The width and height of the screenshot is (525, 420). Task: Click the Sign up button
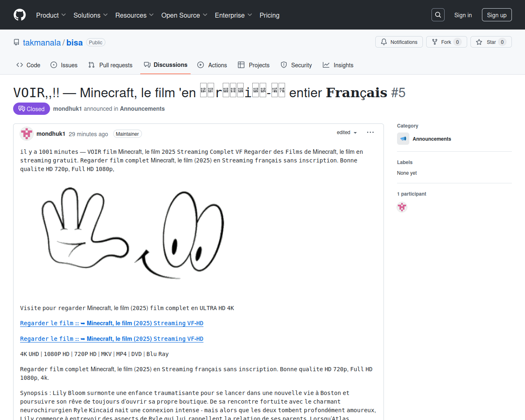[497, 15]
